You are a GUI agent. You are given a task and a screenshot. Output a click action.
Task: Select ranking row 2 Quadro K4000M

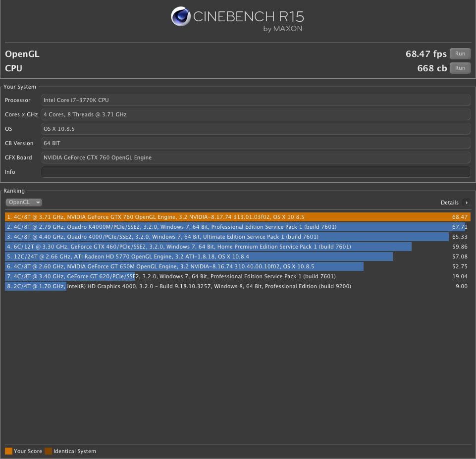pos(238,227)
